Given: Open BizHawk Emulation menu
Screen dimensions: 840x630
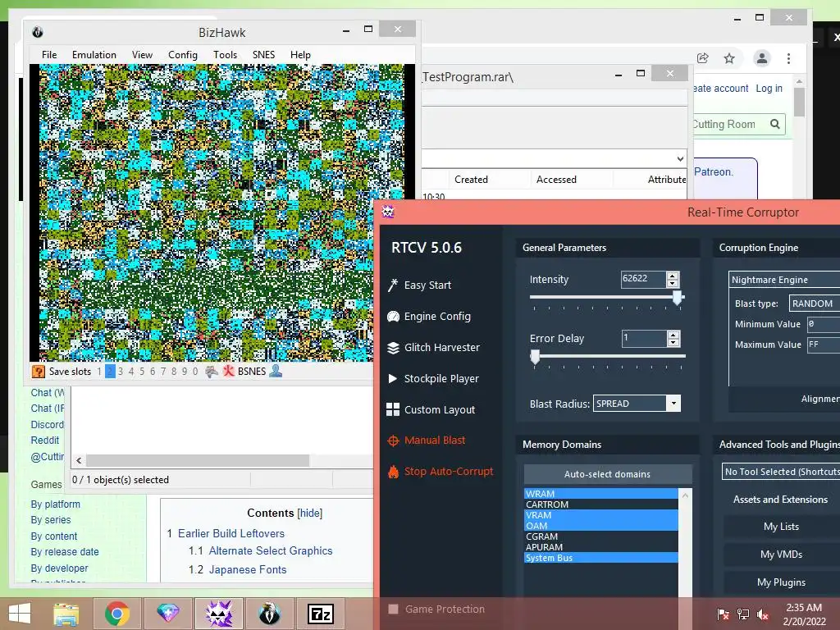Looking at the screenshot, I should 94,55.
